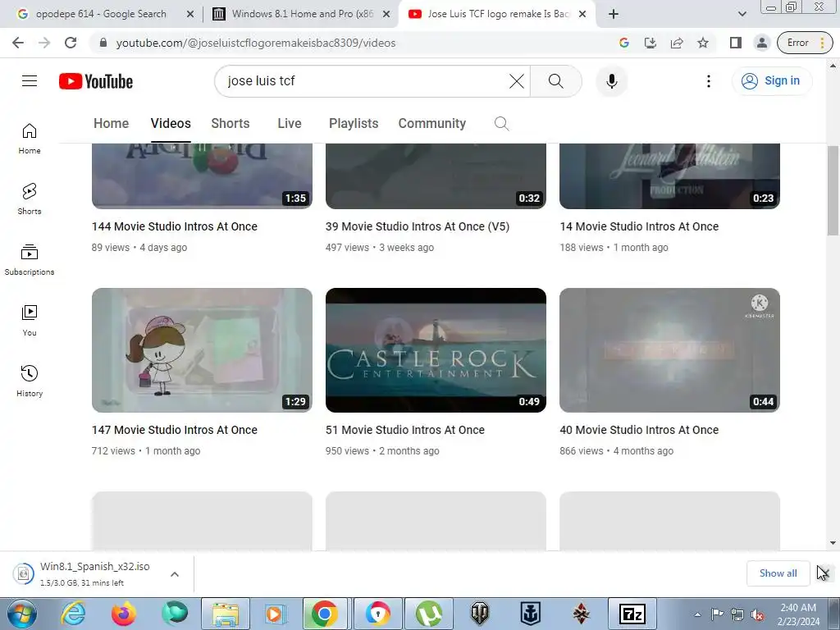This screenshot has height=630, width=840.
Task: Play the cartoon girl 1:29 thumbnail video
Action: tap(202, 350)
